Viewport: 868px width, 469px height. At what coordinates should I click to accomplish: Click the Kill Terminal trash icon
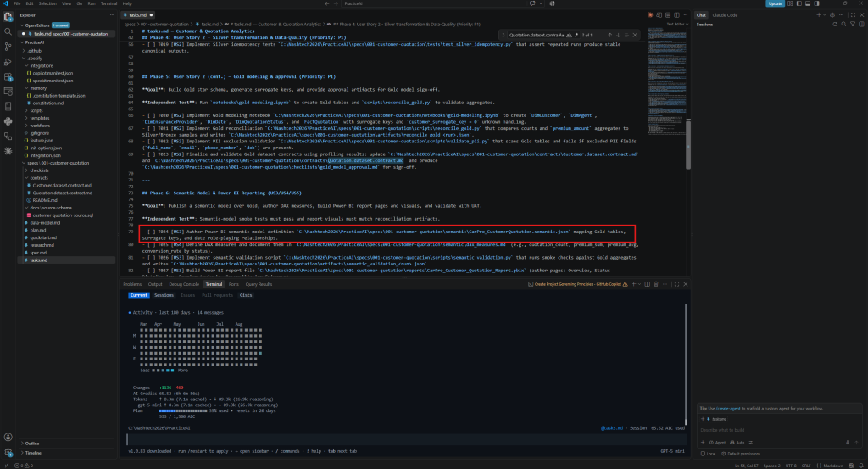[656, 284]
